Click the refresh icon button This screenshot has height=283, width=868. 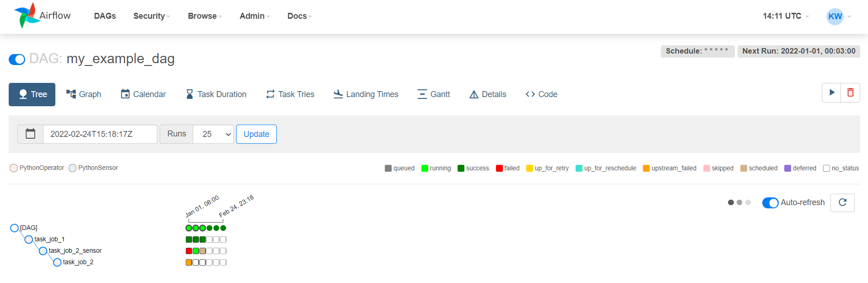click(x=842, y=202)
